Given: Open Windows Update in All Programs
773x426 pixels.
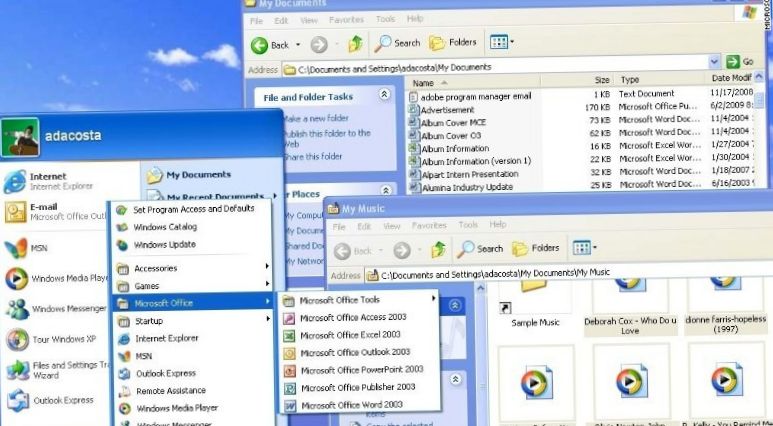Looking at the screenshot, I should (x=165, y=245).
